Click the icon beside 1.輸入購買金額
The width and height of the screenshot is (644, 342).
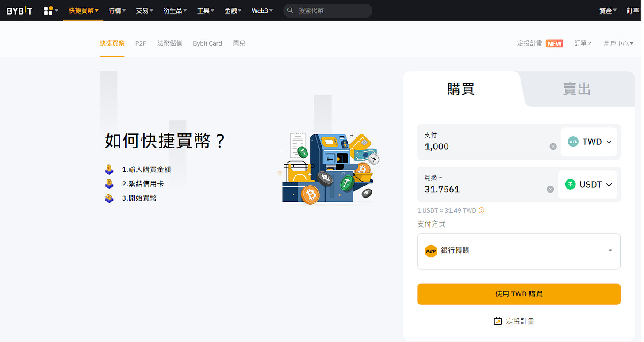[109, 169]
